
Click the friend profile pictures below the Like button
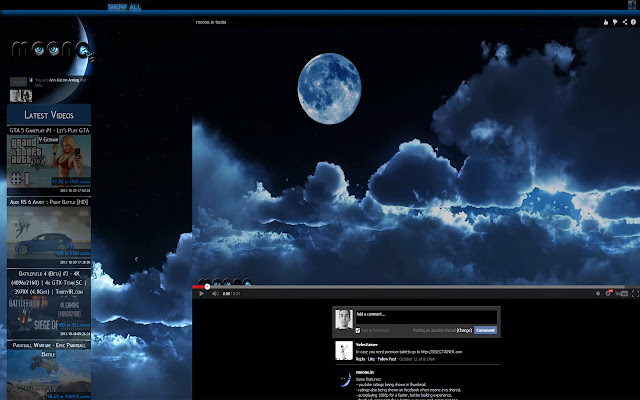coord(21,96)
